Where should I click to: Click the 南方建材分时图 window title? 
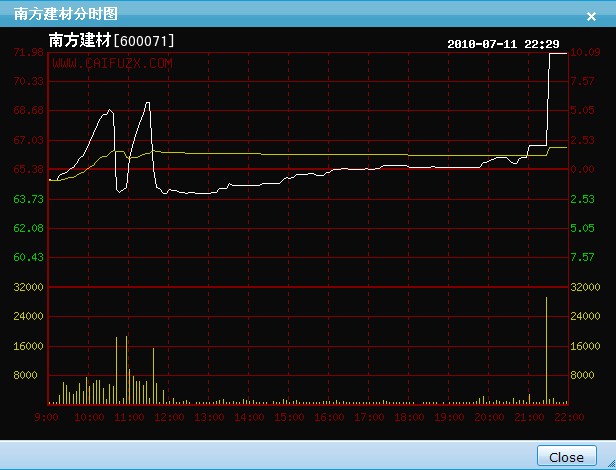click(x=65, y=13)
